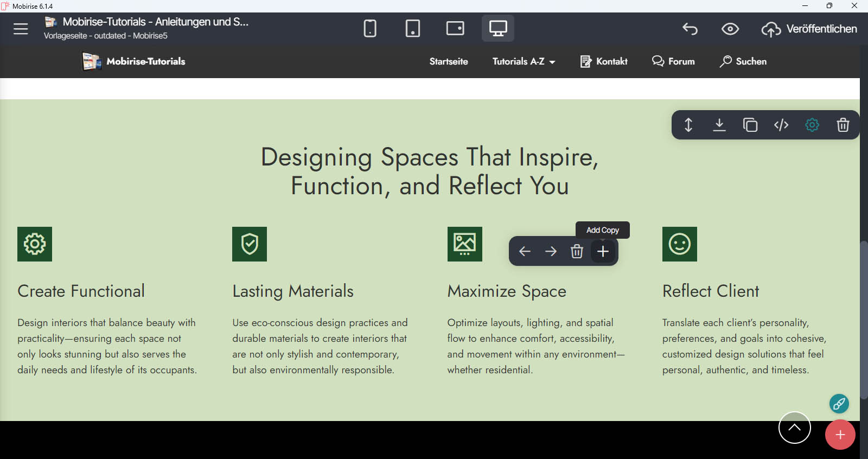The width and height of the screenshot is (868, 459).
Task: Open the Forum menu item
Action: (x=673, y=61)
